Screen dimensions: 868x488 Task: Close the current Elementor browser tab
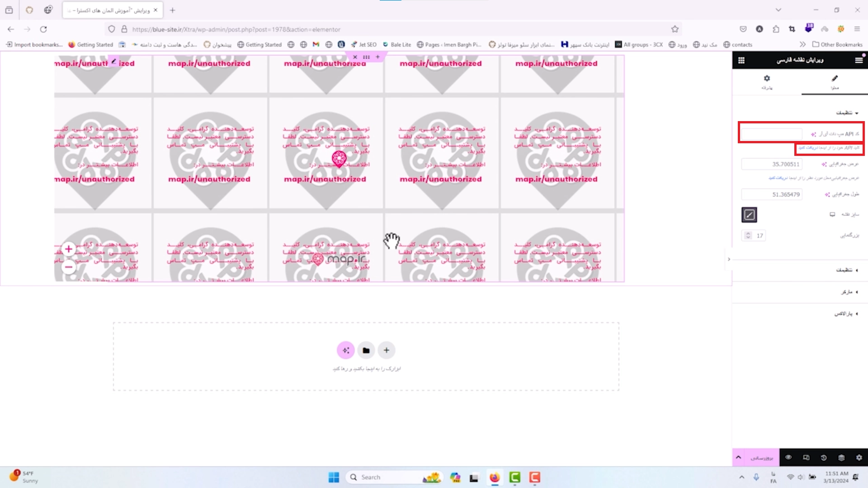156,10
